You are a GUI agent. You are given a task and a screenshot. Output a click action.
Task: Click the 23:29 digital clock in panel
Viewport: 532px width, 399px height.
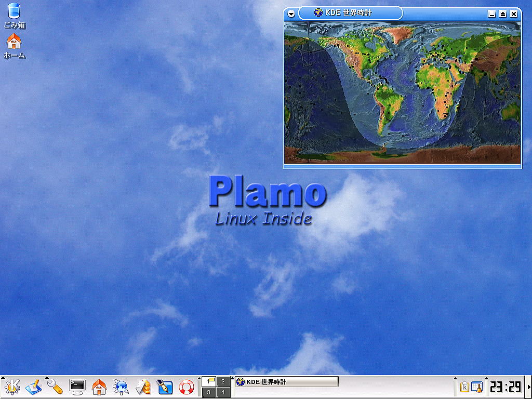(x=506, y=387)
